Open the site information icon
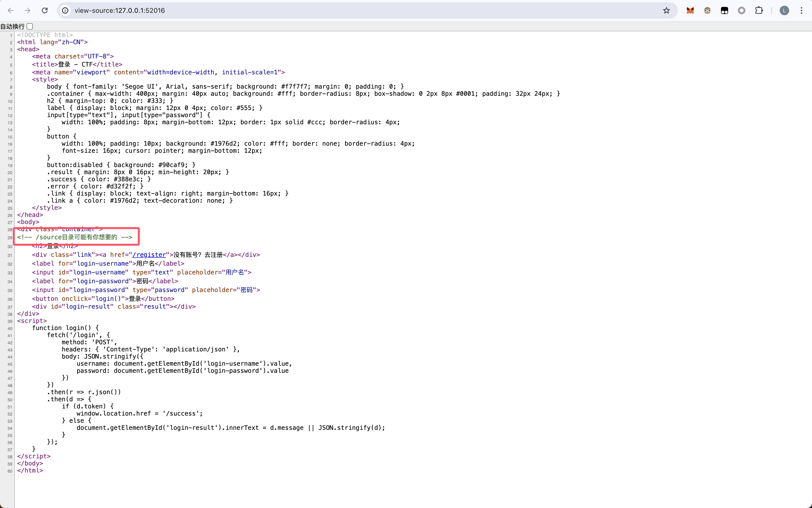812x508 pixels. [65, 10]
